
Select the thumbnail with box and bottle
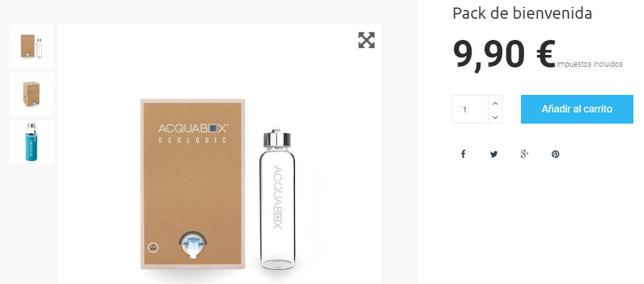click(31, 46)
